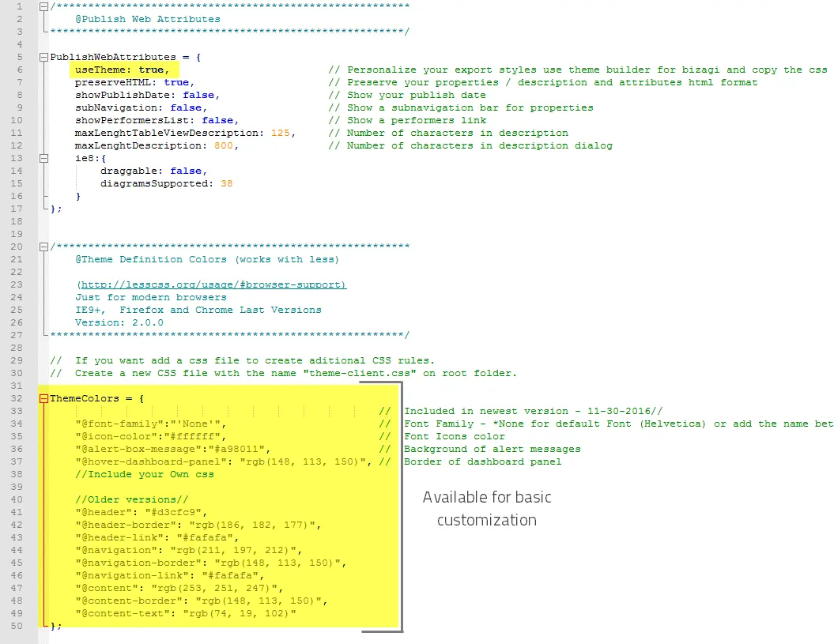This screenshot has width=834, height=644.
Task: Select the showPublishDate: false property
Action: (147, 95)
